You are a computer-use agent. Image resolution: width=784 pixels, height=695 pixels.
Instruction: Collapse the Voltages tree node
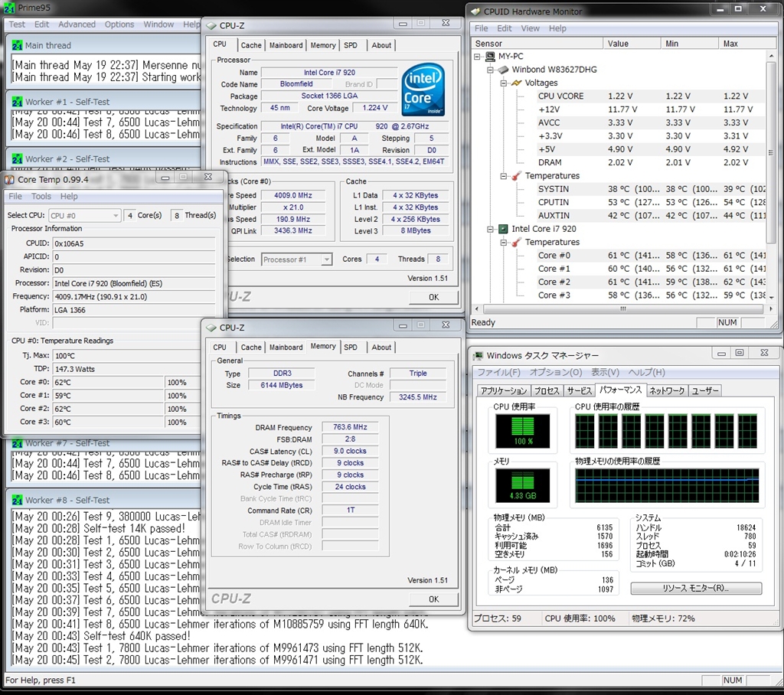coord(505,83)
